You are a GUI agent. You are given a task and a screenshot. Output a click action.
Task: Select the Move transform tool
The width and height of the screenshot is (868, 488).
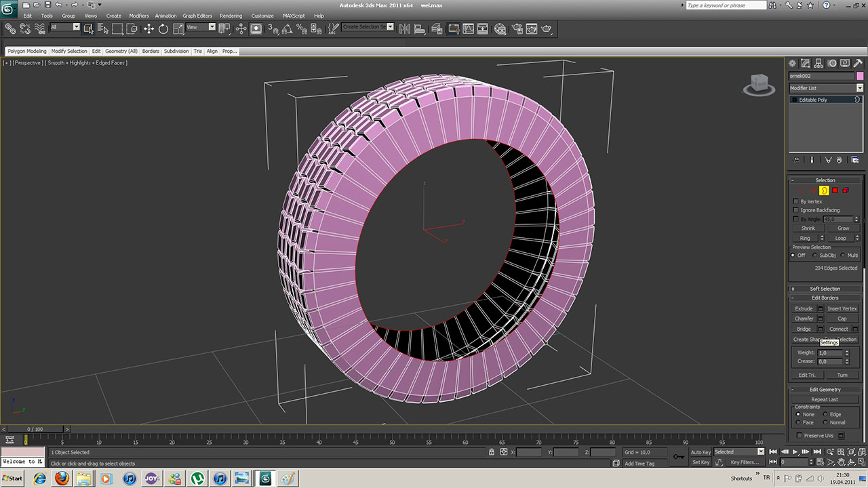click(x=149, y=28)
